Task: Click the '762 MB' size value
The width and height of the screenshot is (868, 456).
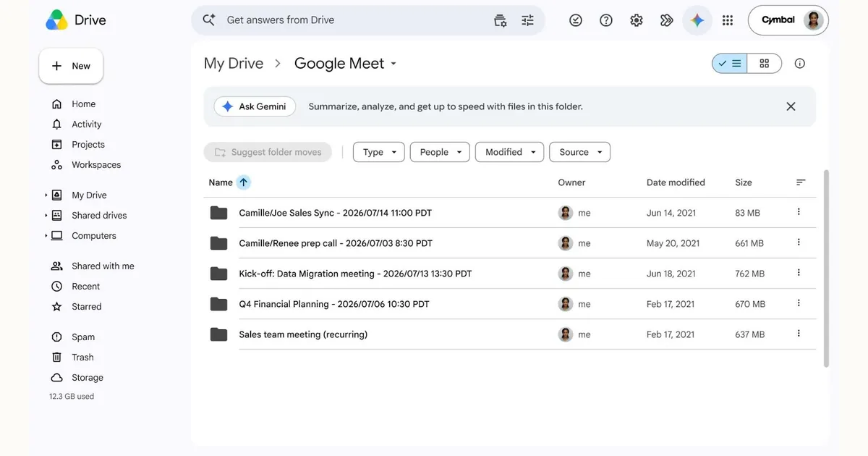Action: pyautogui.click(x=749, y=274)
